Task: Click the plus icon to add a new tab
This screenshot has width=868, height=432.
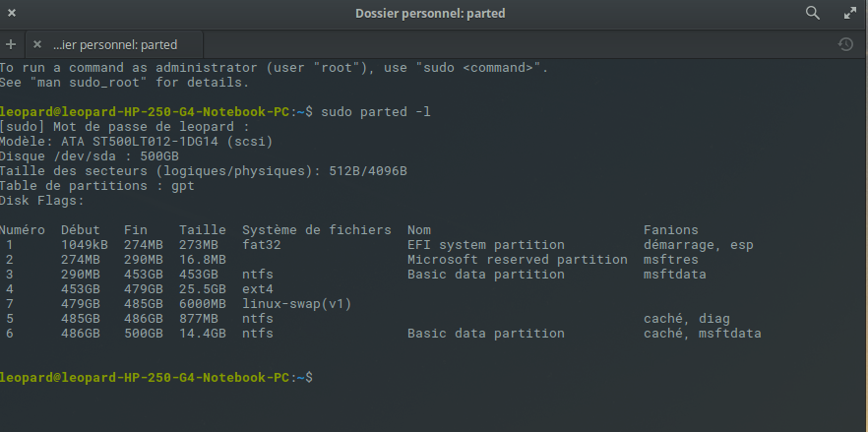Action: pyautogui.click(x=11, y=44)
